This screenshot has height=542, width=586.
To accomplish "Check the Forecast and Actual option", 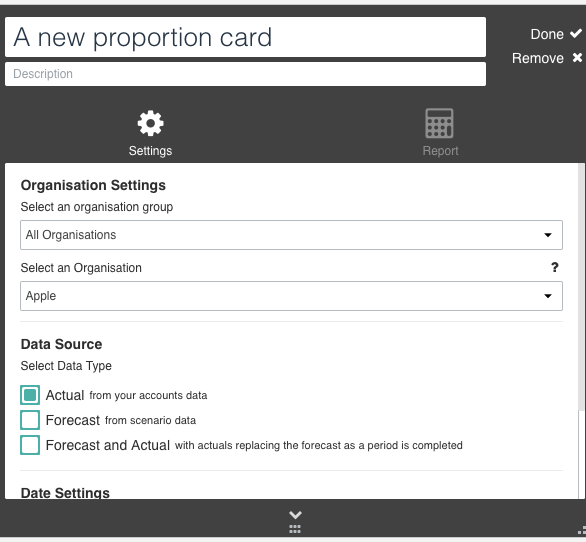I will click(x=30, y=445).
